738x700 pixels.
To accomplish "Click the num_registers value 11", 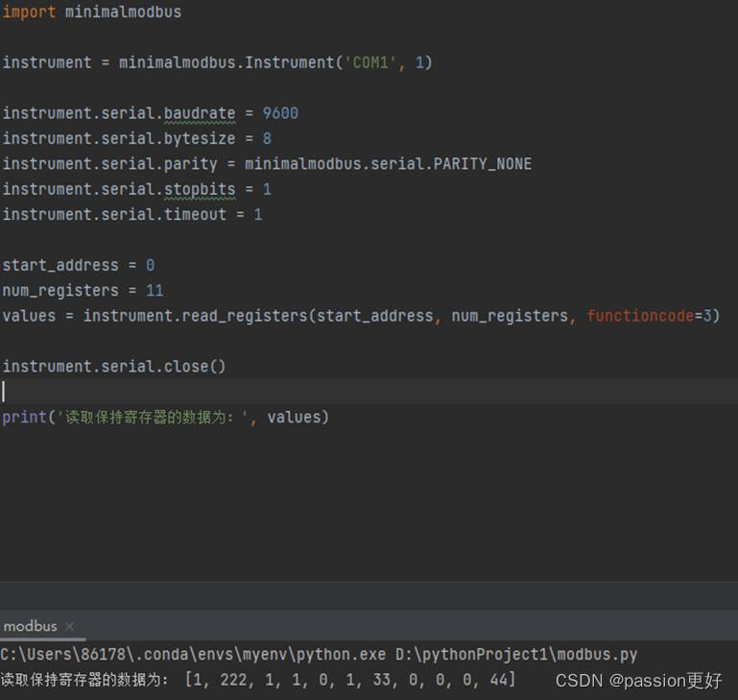I will pos(155,291).
